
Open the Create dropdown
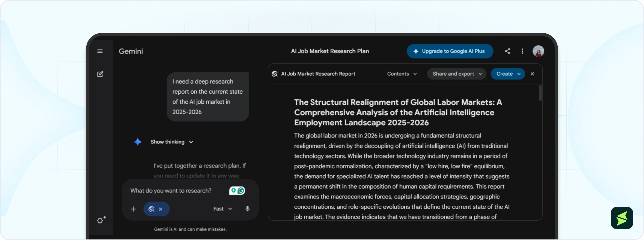tap(508, 74)
